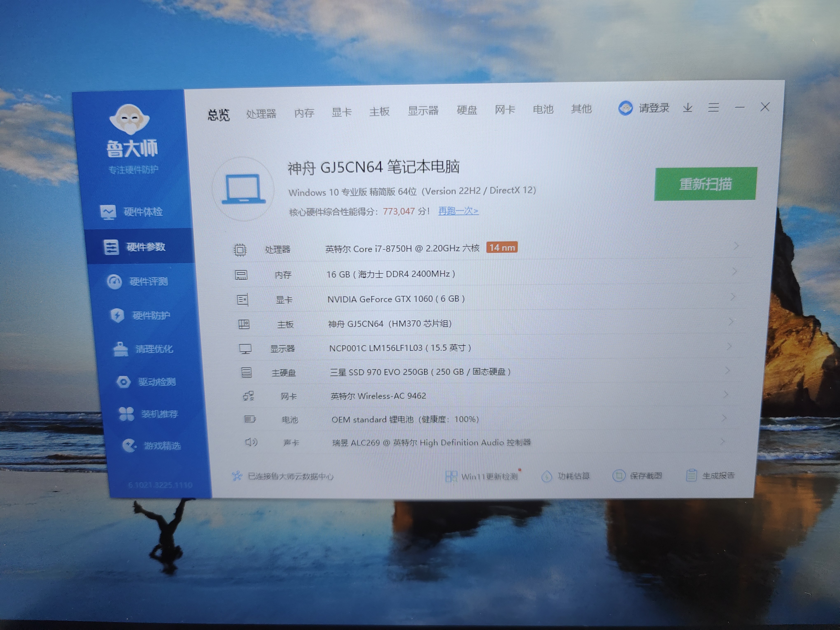This screenshot has width=840, height=630.
Task: Click the login avatar icon
Action: 625,109
